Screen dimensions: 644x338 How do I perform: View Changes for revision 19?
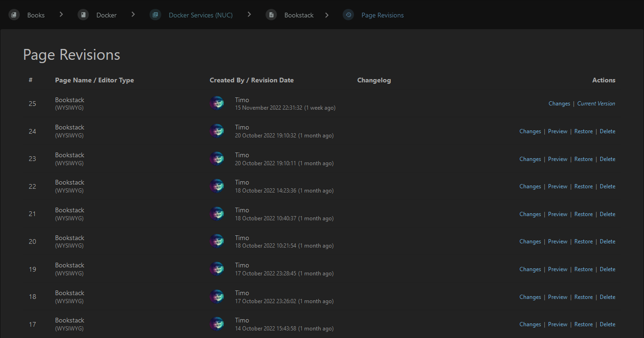[x=530, y=269]
